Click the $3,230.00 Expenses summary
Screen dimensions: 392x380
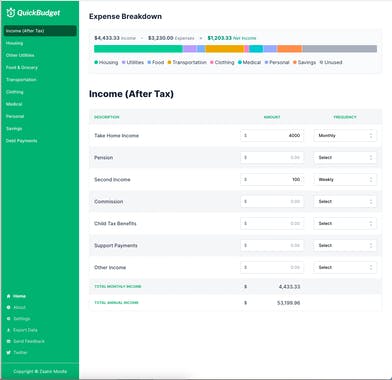[171, 38]
